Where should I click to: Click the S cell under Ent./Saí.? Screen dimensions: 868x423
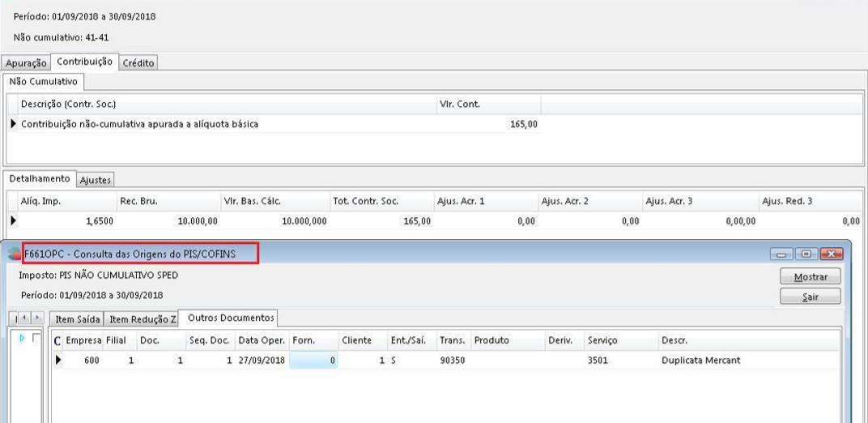click(x=393, y=361)
